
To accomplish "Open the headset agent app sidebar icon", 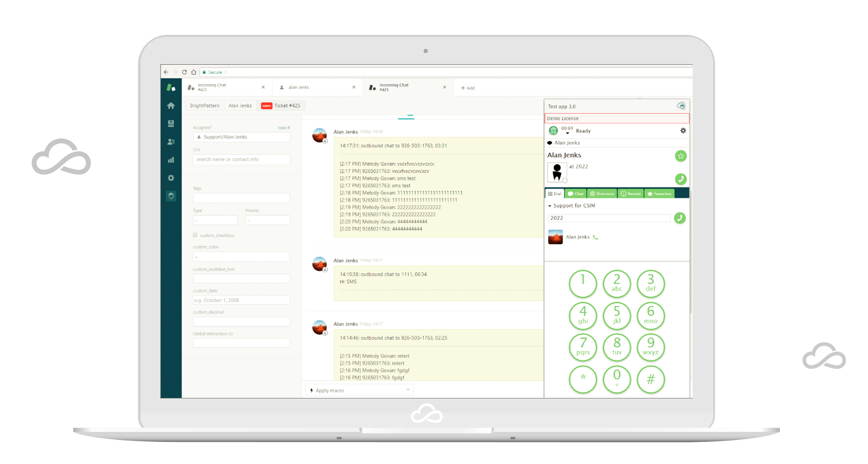I will [x=171, y=196].
